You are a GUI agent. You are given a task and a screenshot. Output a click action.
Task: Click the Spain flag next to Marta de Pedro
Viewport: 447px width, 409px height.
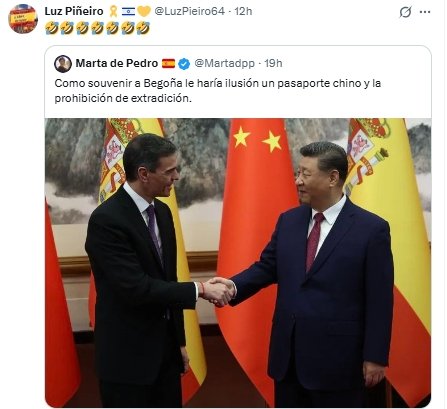point(168,63)
